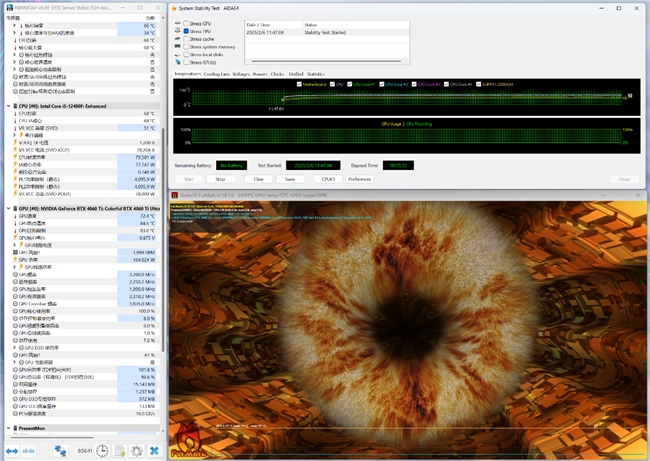This screenshot has height=461, width=650.
Task: Click the disk icon beside Stress local disks
Action: 178,54
